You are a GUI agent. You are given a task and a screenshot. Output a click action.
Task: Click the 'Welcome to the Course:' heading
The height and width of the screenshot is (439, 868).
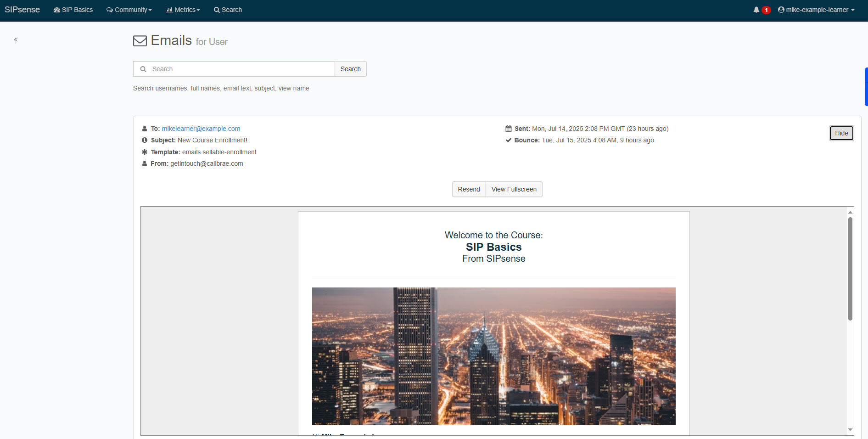click(494, 235)
